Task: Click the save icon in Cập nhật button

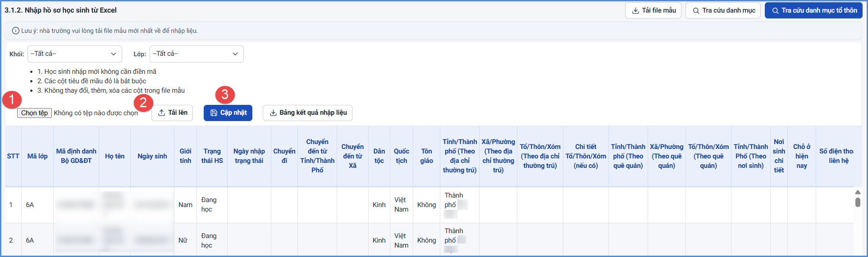Action: [214, 113]
